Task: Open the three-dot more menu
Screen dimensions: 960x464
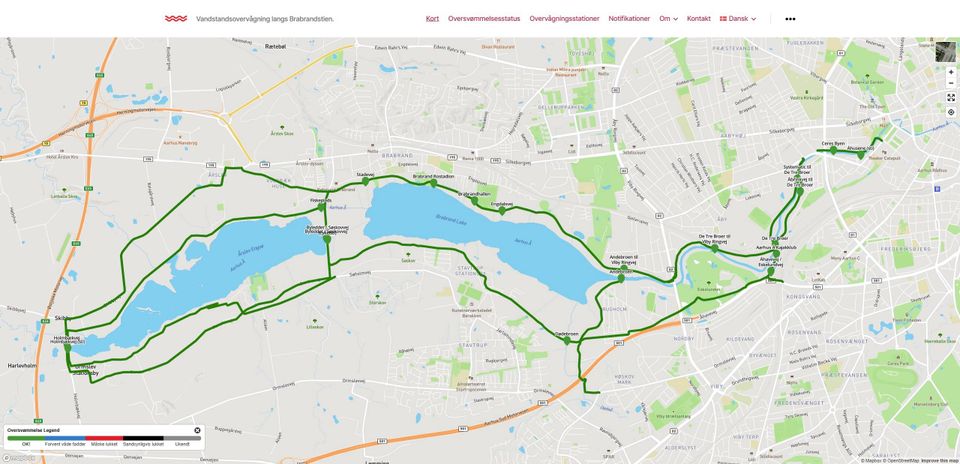Action: click(790, 19)
